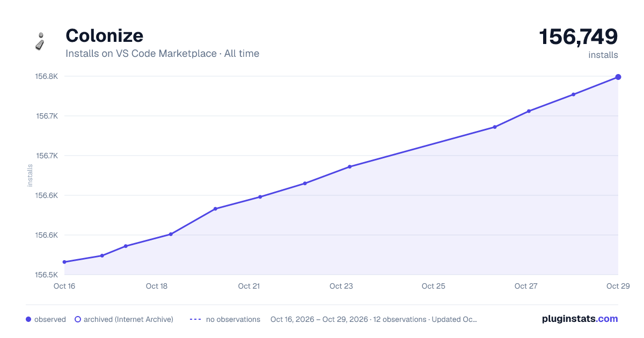Click the 'Installs on VS Code Marketplace · All time' subtitle

[x=162, y=54]
